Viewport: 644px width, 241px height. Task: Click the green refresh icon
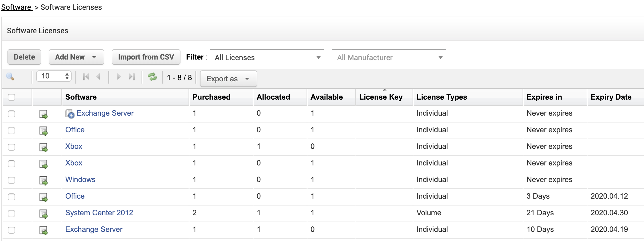152,77
